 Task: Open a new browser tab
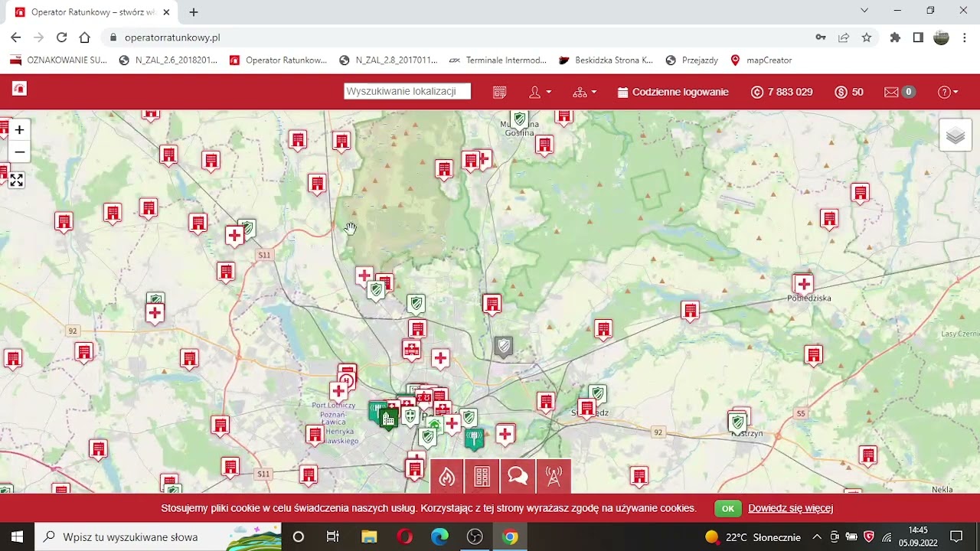coord(194,12)
